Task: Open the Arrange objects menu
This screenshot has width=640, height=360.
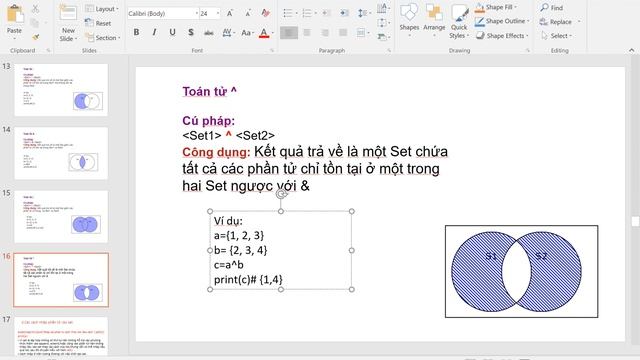Action: tap(434, 20)
